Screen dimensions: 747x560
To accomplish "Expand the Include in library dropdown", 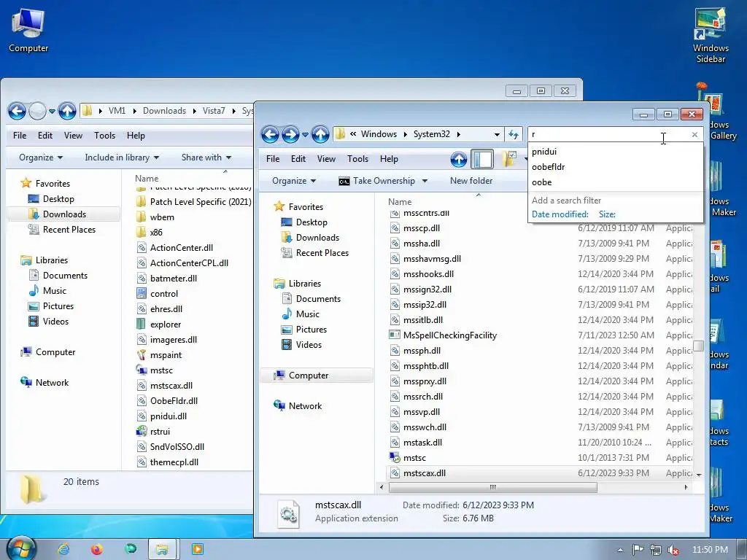I will coord(122,157).
